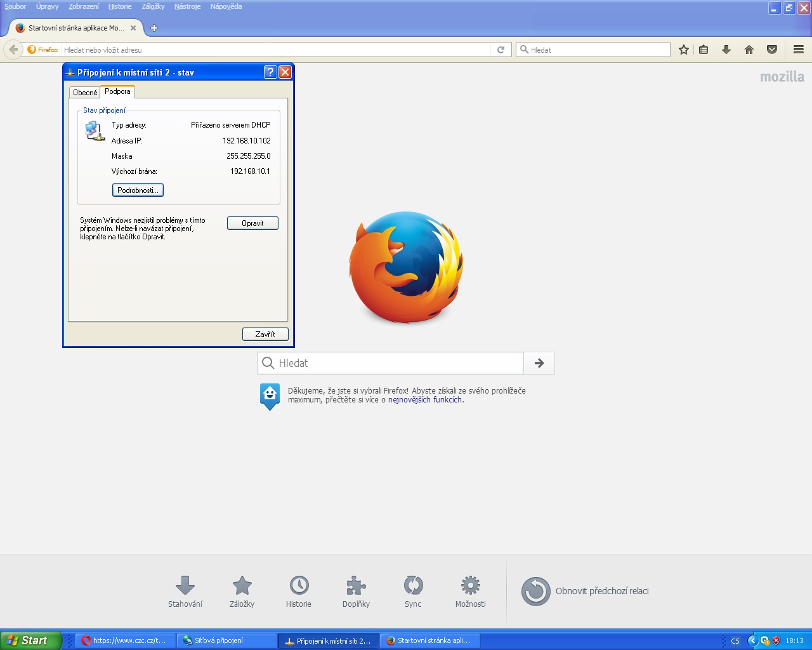Click the gateway value 192.168.10.1
The width and height of the screenshot is (812, 650).
tap(250, 171)
